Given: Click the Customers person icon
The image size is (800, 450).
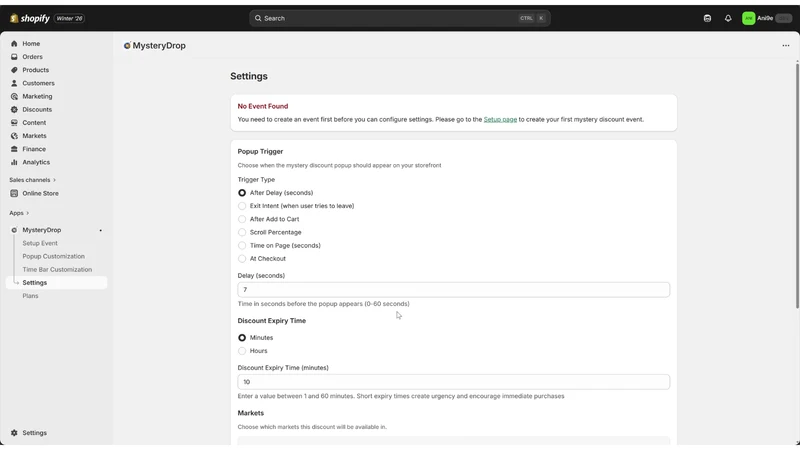Looking at the screenshot, I should pyautogui.click(x=14, y=83).
